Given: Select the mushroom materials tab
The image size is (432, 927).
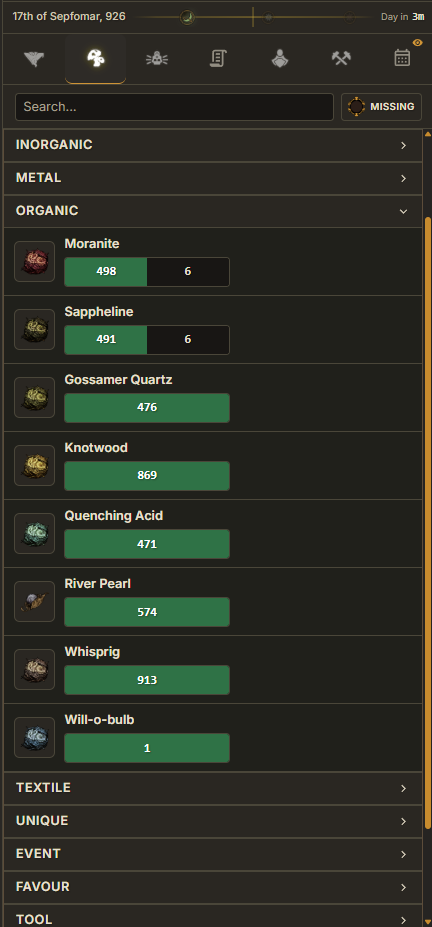Looking at the screenshot, I should coord(95,59).
